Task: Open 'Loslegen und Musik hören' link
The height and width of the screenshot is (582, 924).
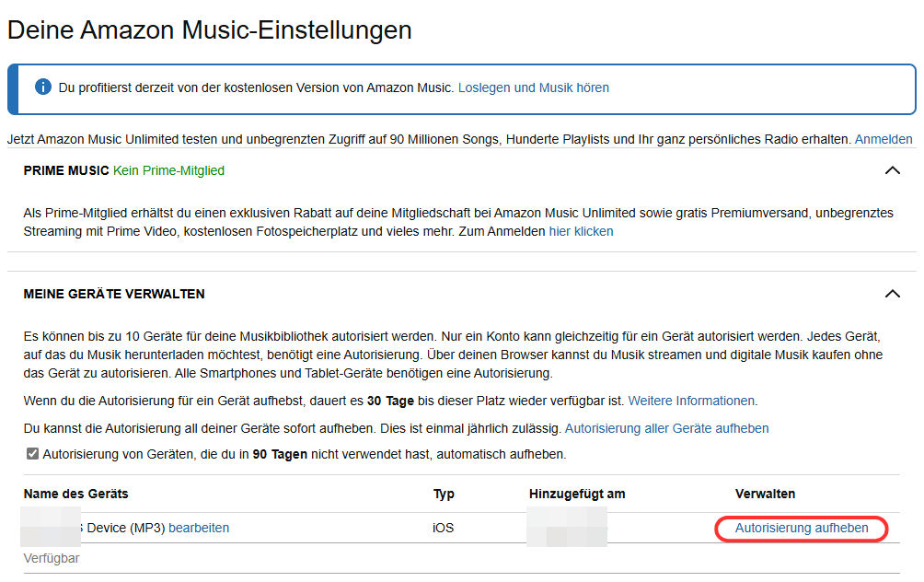Action: 533,87
